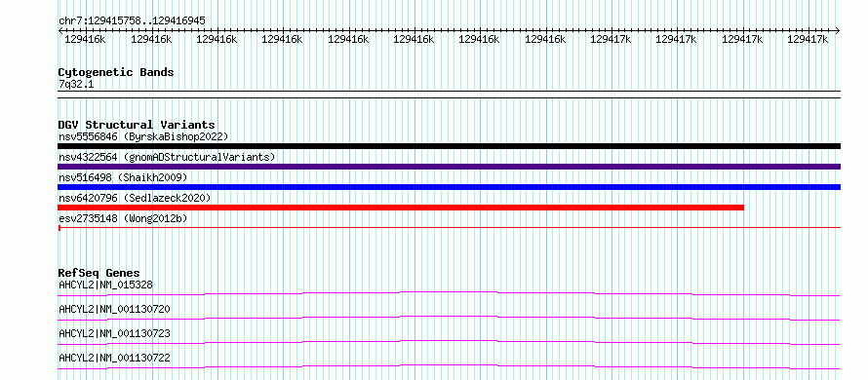Select the magenta intron line under NM_001130720
This screenshot has height=380, width=868.
point(449,318)
